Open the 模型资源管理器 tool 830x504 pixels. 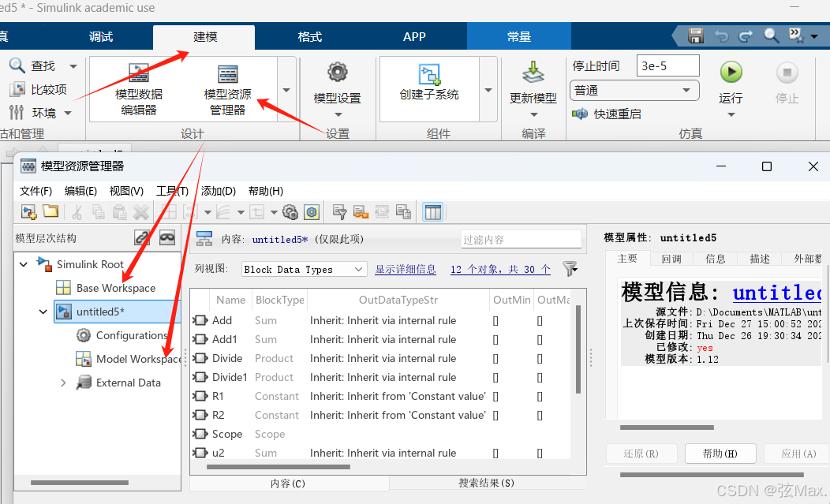tap(227, 90)
